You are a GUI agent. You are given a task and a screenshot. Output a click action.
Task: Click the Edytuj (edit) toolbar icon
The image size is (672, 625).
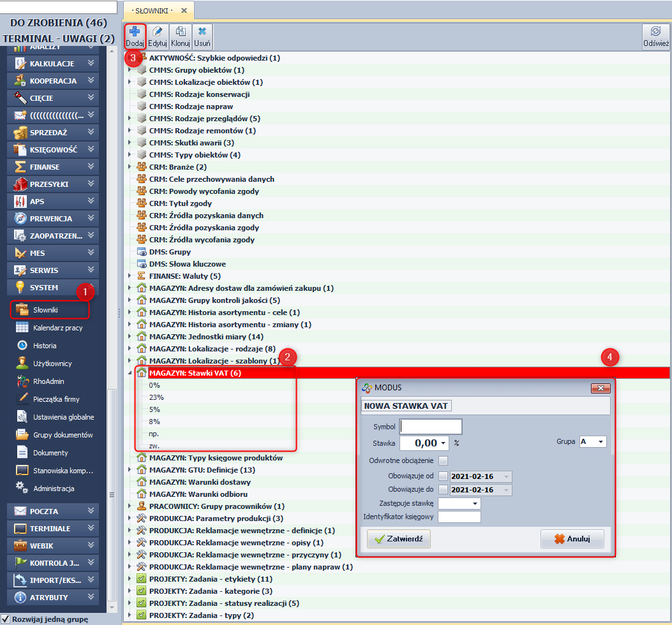point(158,36)
